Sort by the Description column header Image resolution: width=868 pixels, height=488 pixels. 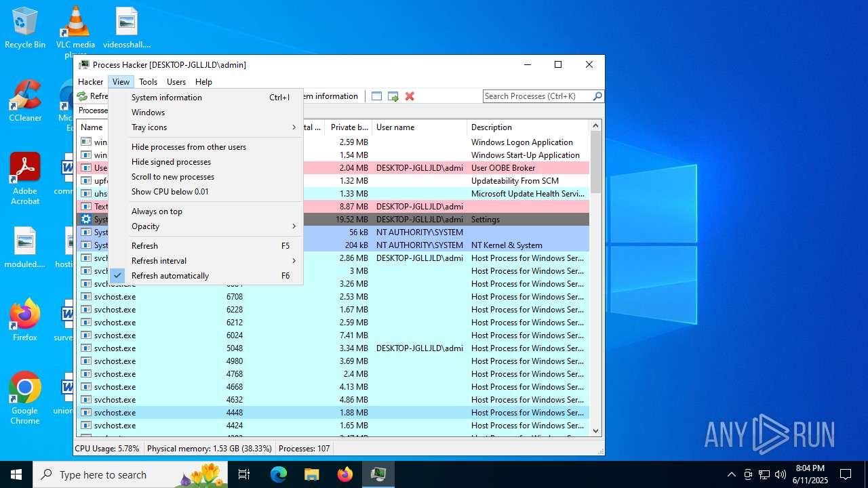pos(527,127)
